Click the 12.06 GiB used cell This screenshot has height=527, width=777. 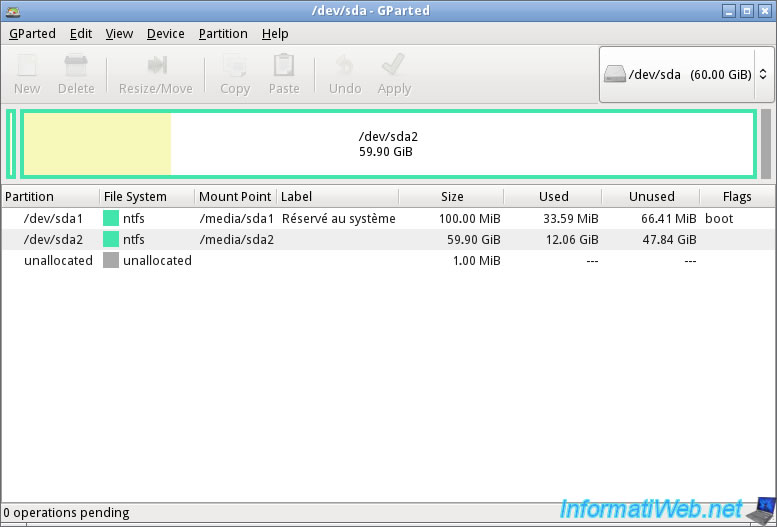(x=572, y=239)
